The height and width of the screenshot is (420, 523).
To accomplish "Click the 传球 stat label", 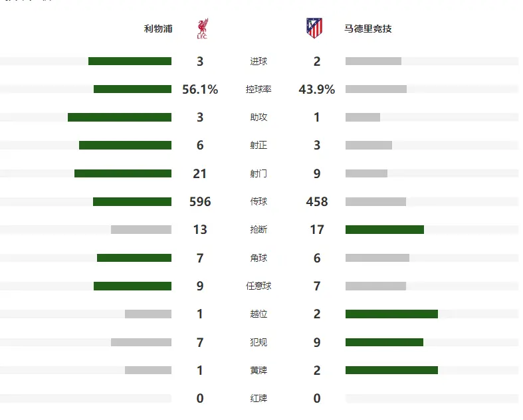I will coord(259,202).
